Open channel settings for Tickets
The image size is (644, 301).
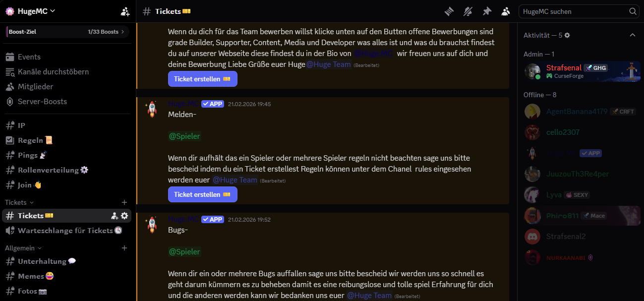click(124, 216)
